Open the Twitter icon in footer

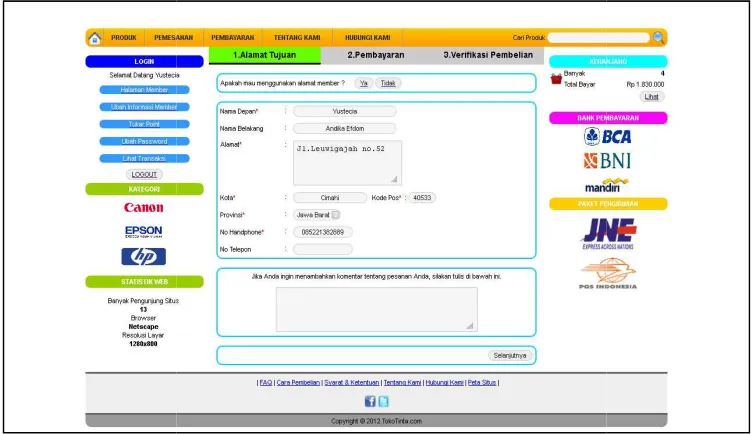coord(383,401)
